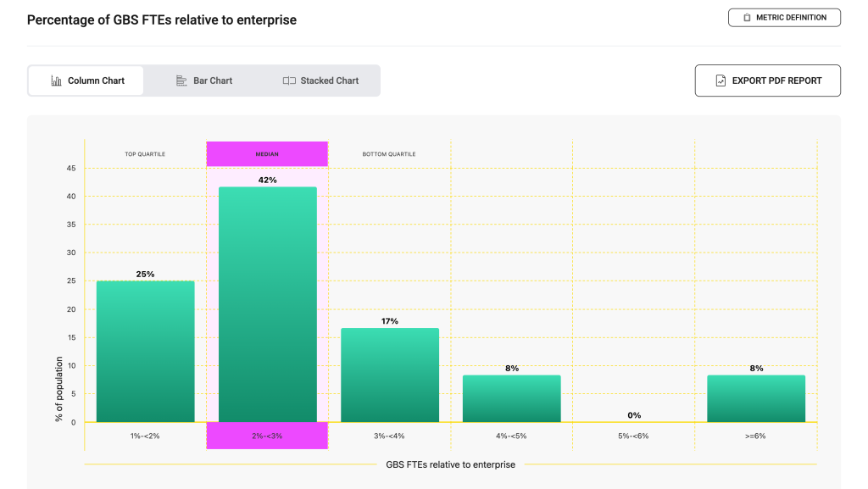
Task: Click the stacked chart icon
Action: (289, 81)
